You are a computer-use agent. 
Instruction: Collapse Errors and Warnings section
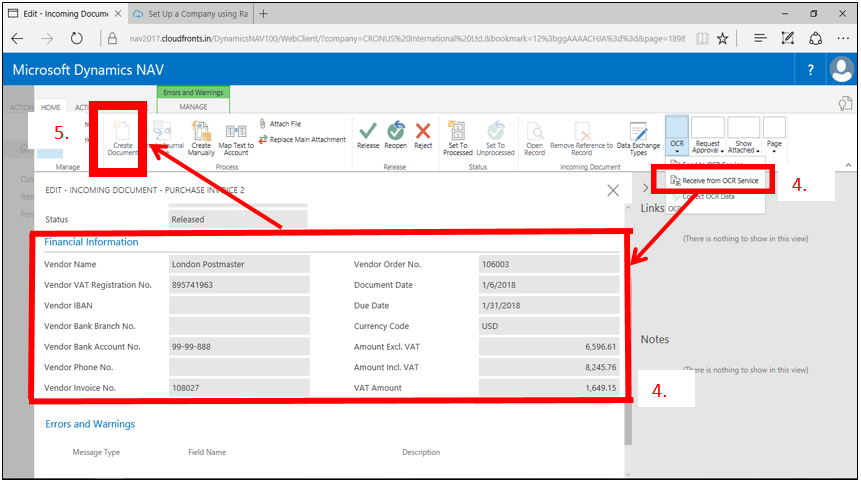90,424
